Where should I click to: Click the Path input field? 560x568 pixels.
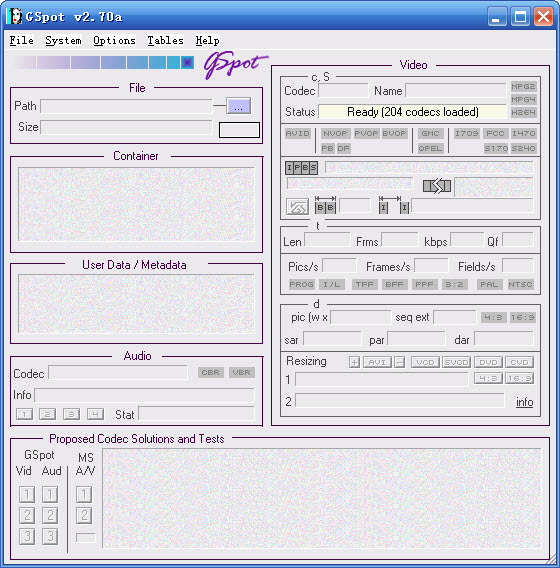point(126,106)
